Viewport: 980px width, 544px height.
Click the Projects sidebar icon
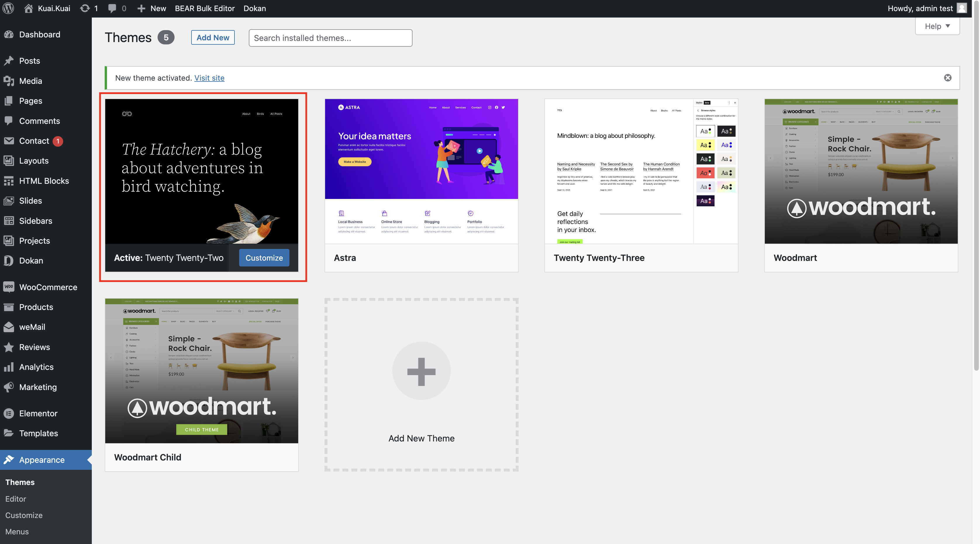(x=9, y=241)
